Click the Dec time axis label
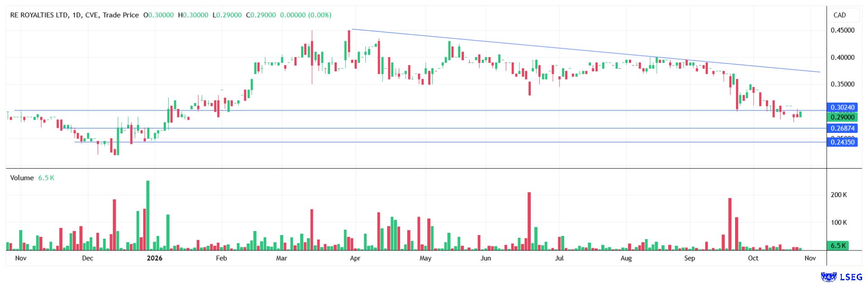This screenshot has width=868, height=283. click(x=88, y=258)
